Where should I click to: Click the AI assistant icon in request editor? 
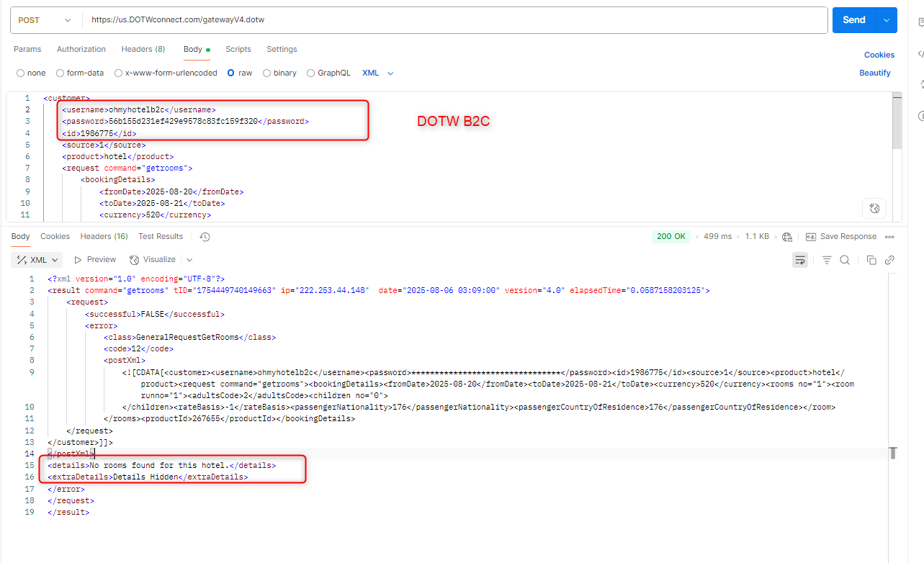click(x=874, y=209)
